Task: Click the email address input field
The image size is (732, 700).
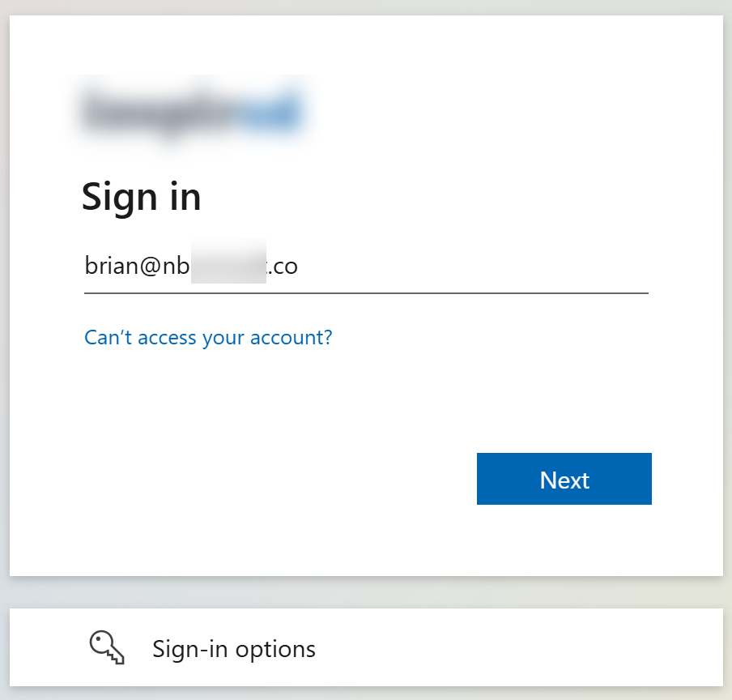Action: [x=366, y=267]
